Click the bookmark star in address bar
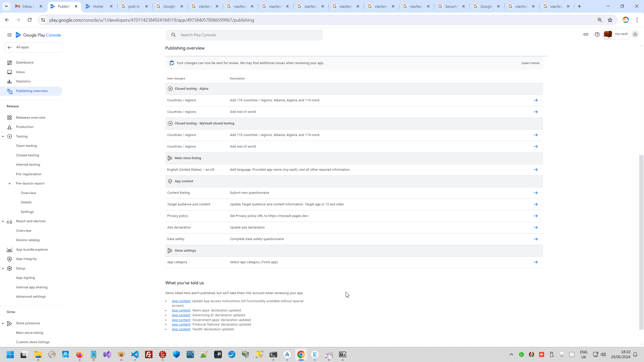Viewport: 644px width, 362px height. click(x=610, y=20)
